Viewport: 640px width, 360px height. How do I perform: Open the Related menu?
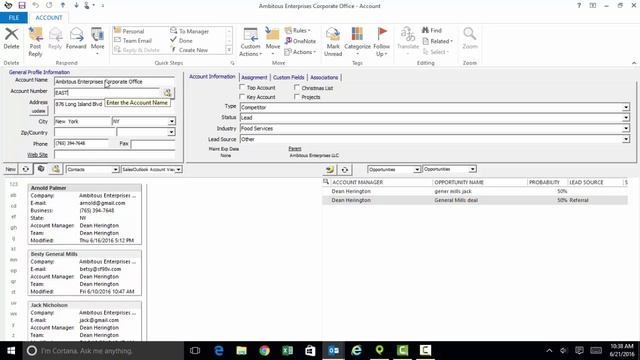(438, 41)
